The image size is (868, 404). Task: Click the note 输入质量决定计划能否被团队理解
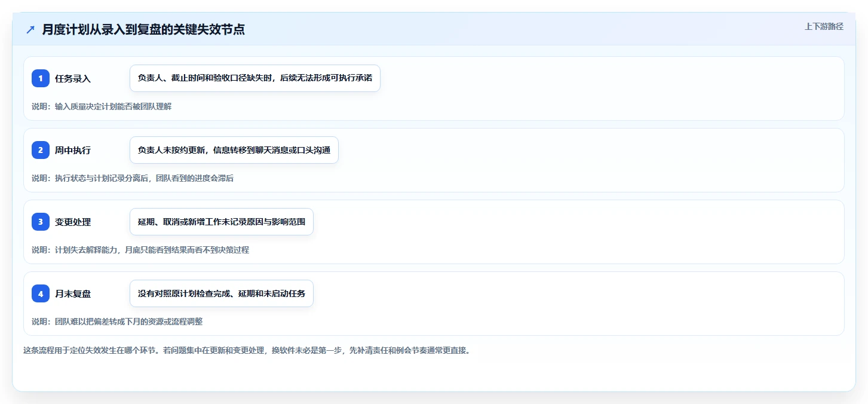click(102, 106)
